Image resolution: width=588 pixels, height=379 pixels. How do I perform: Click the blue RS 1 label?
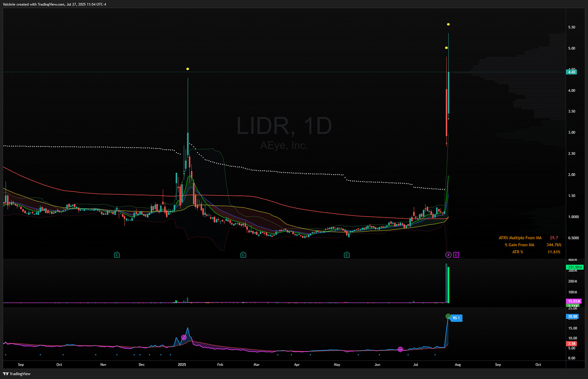456,318
